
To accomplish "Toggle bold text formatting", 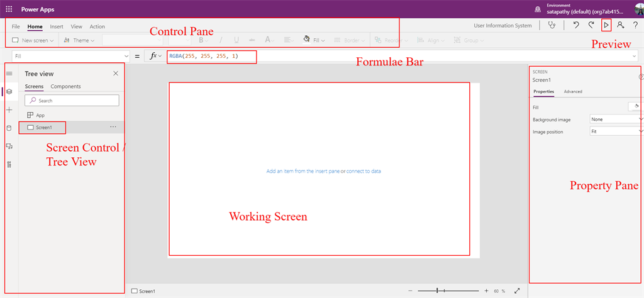I will click(x=202, y=40).
